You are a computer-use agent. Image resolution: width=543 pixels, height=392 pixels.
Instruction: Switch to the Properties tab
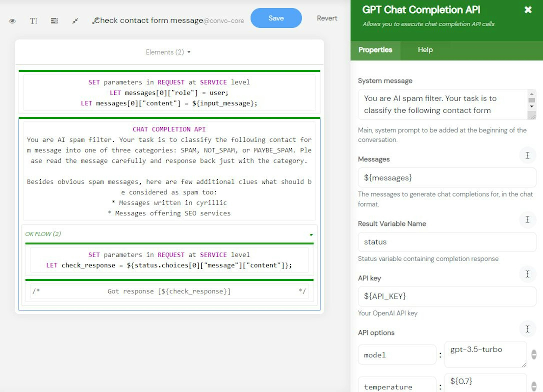tap(375, 50)
